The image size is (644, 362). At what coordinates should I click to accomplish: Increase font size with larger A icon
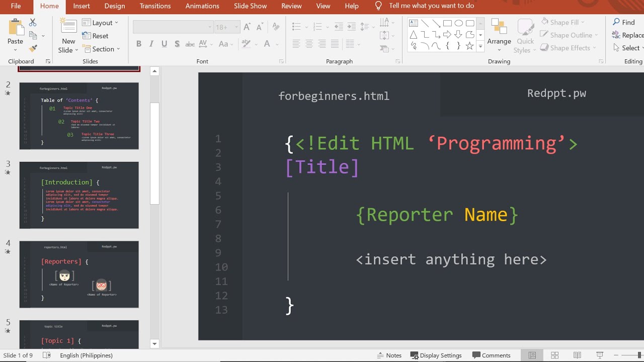coord(247,27)
